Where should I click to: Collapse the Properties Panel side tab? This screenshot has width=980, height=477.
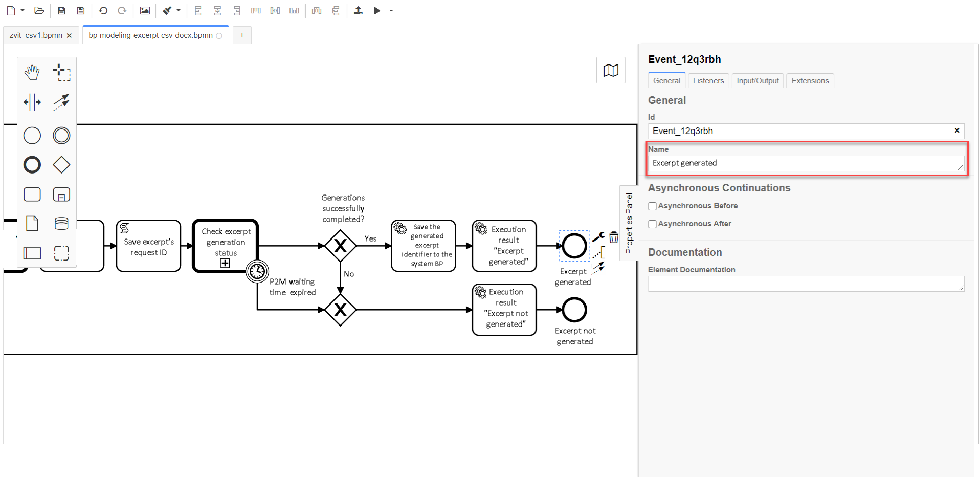pos(629,223)
